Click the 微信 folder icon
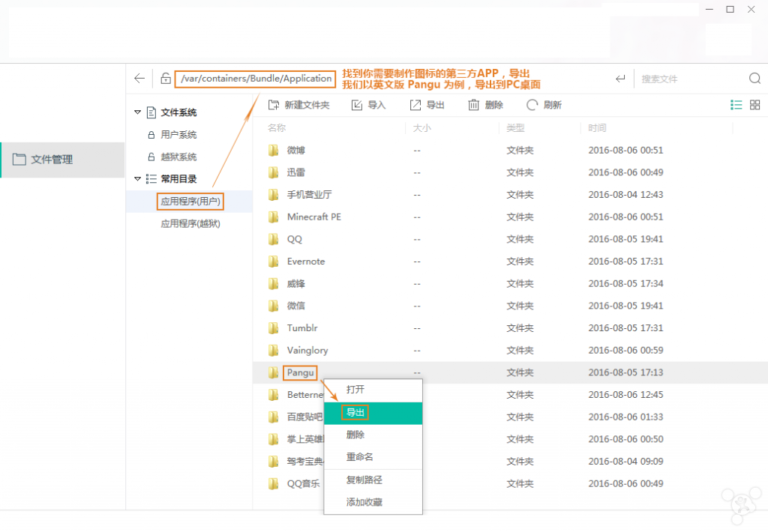 (273, 306)
